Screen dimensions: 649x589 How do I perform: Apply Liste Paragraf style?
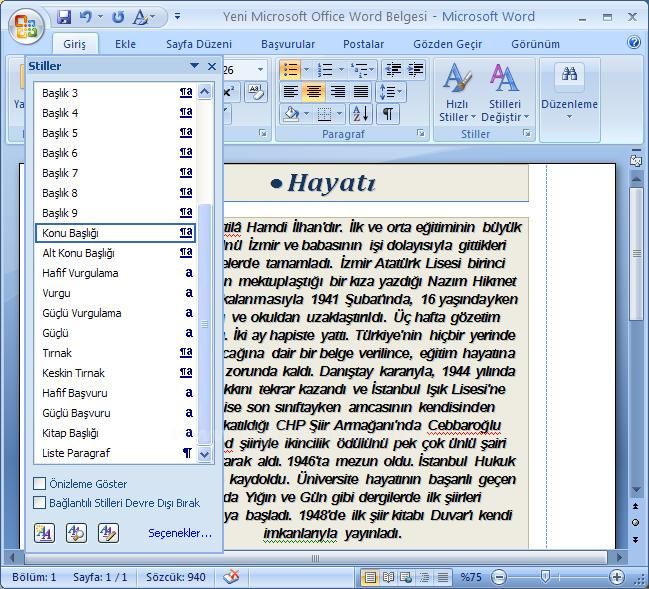pyautogui.click(x=115, y=453)
